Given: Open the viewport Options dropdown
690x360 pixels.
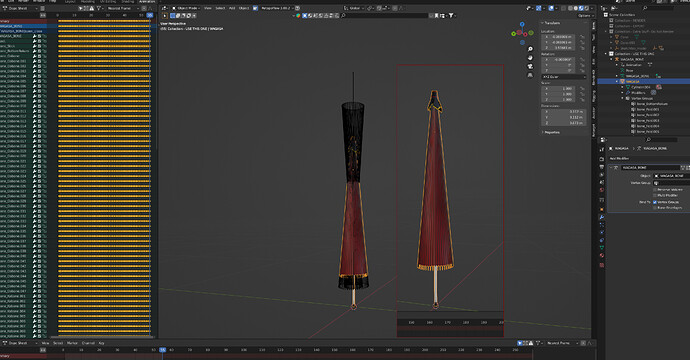Looking at the screenshot, I should (586, 15).
